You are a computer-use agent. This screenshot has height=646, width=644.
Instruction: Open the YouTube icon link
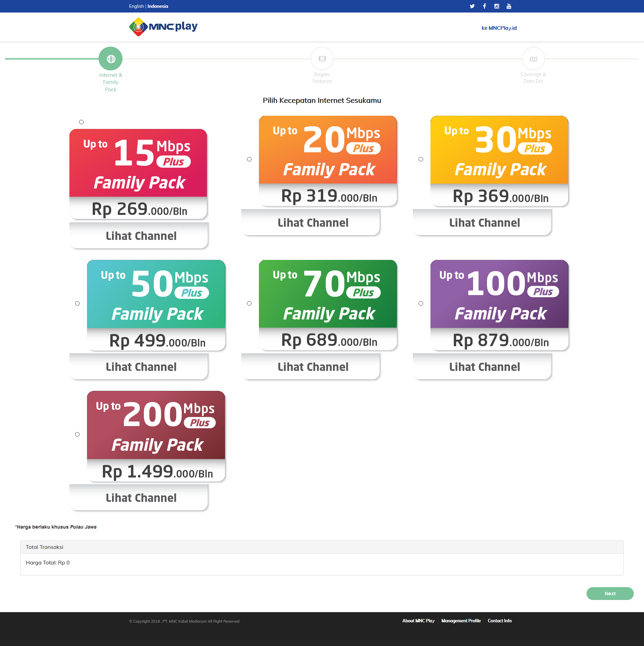(509, 6)
